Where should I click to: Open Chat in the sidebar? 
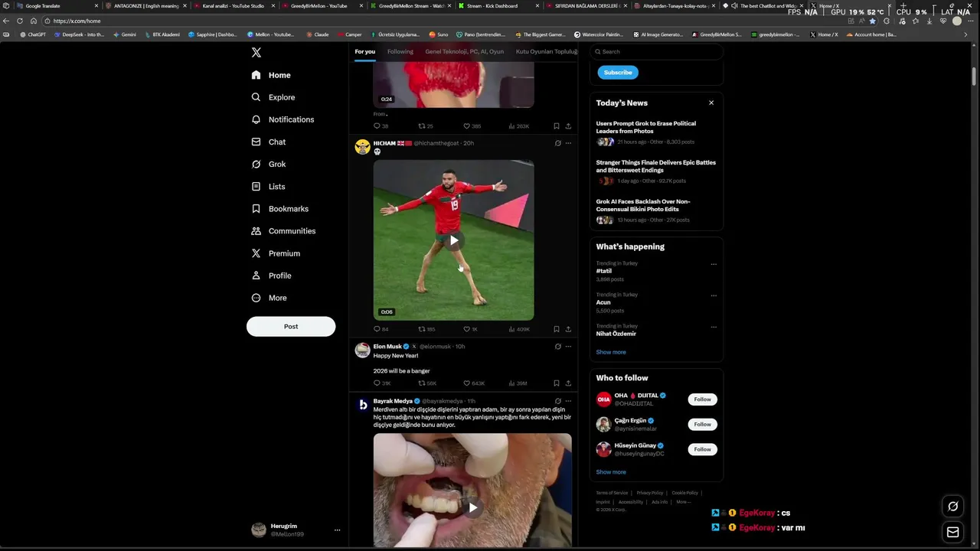click(269, 142)
